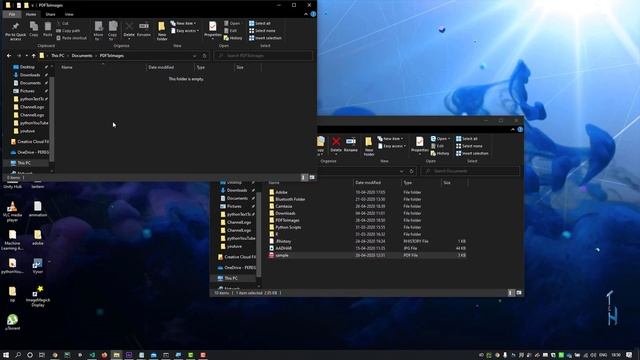Click Select all in PDFToImages window
The width and height of the screenshot is (640, 360).
pyautogui.click(x=260, y=24)
